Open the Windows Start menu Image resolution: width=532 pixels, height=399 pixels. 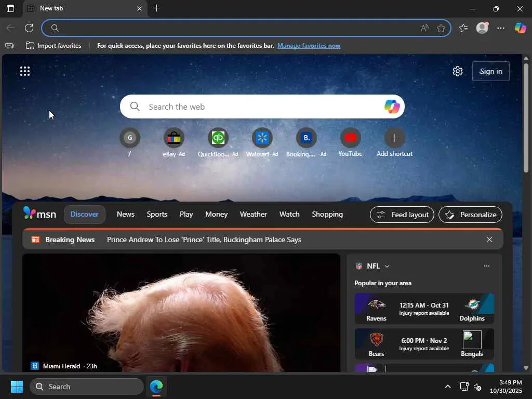pos(17,387)
